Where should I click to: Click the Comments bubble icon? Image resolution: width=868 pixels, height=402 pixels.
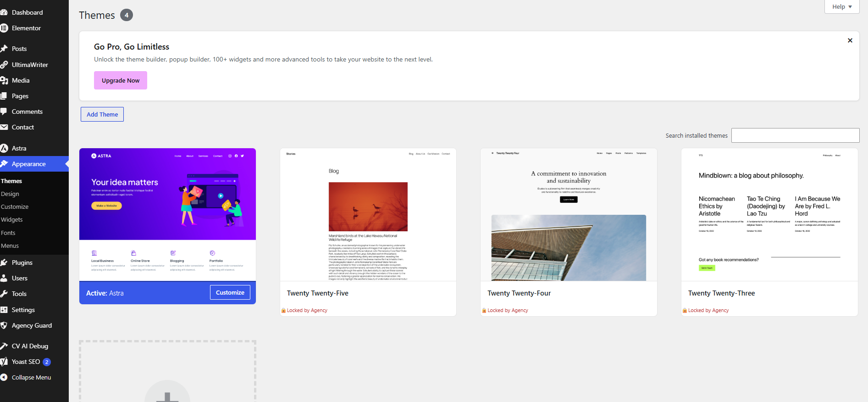coord(4,112)
